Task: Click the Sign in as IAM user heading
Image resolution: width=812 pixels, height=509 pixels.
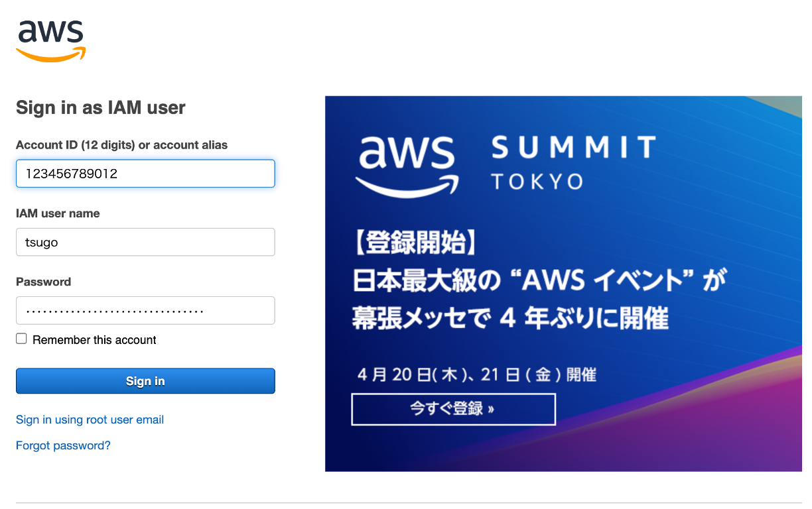Action: [100, 107]
